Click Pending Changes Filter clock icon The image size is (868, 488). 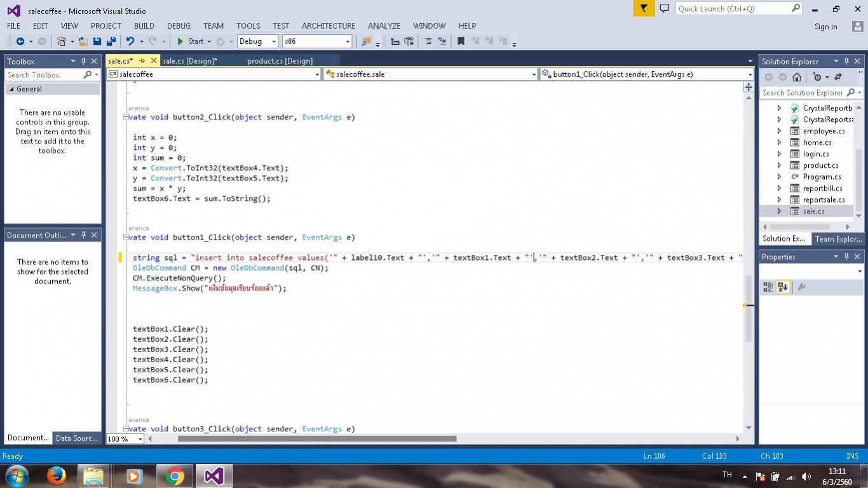coord(817,77)
